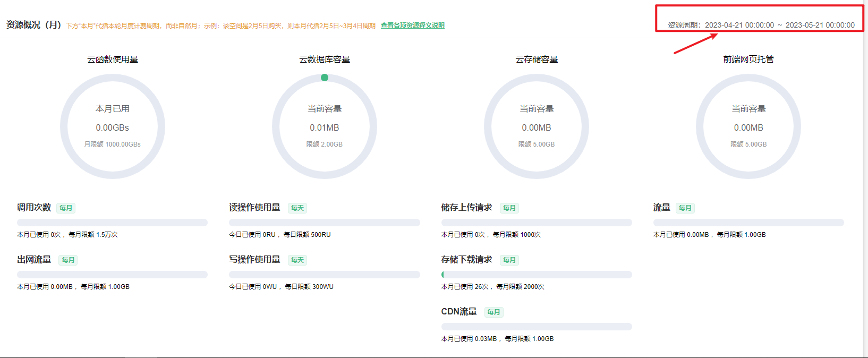
Task: Click the 读操作使用量 progress bar
Action: coord(325,223)
